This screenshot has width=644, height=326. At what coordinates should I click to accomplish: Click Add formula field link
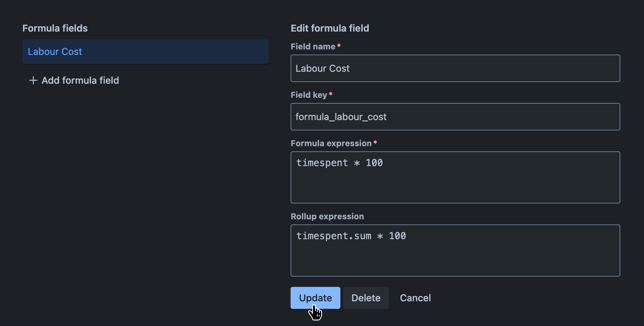80,80
